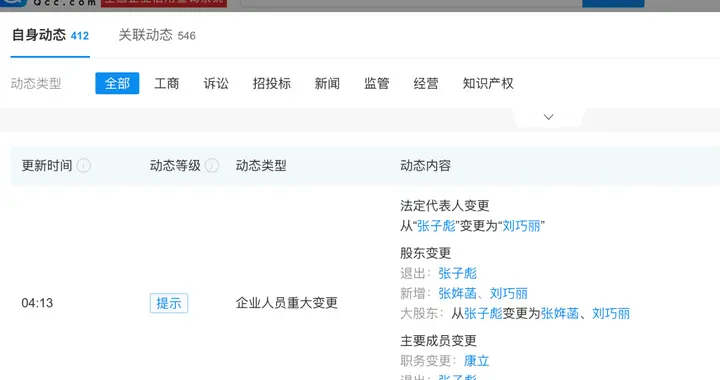Click the 提示 level tag
Viewport: 720px width, 380px height.
click(x=169, y=303)
